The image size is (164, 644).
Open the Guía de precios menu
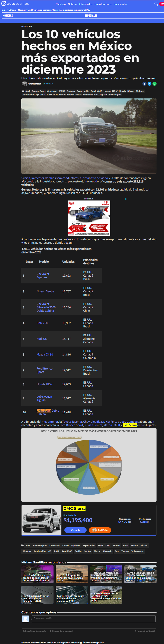point(103,4)
